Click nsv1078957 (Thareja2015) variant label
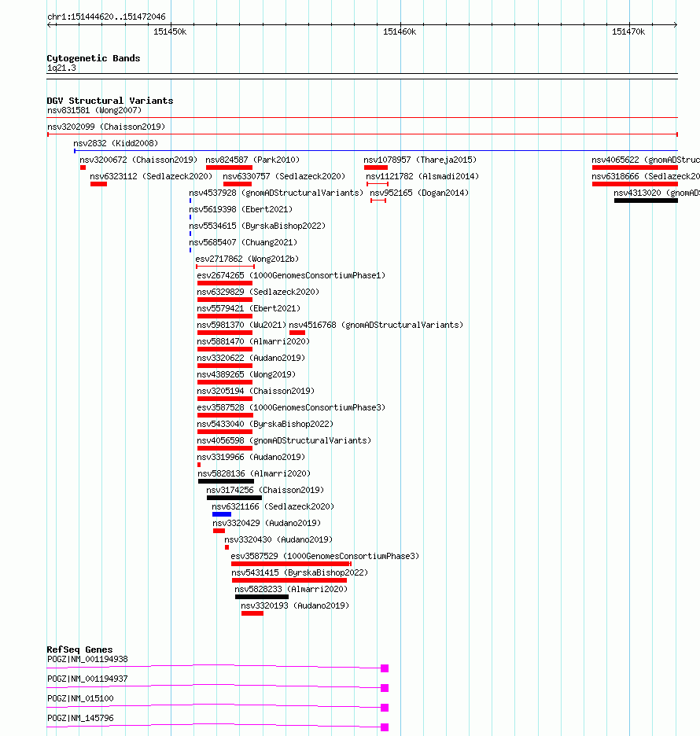Image resolution: width=700 pixels, height=736 pixels. click(420, 160)
